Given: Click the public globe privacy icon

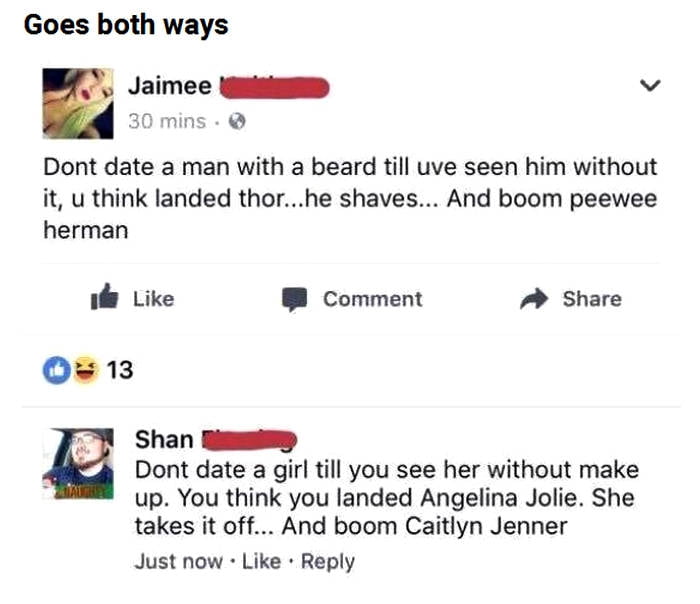Looking at the screenshot, I should click(237, 121).
